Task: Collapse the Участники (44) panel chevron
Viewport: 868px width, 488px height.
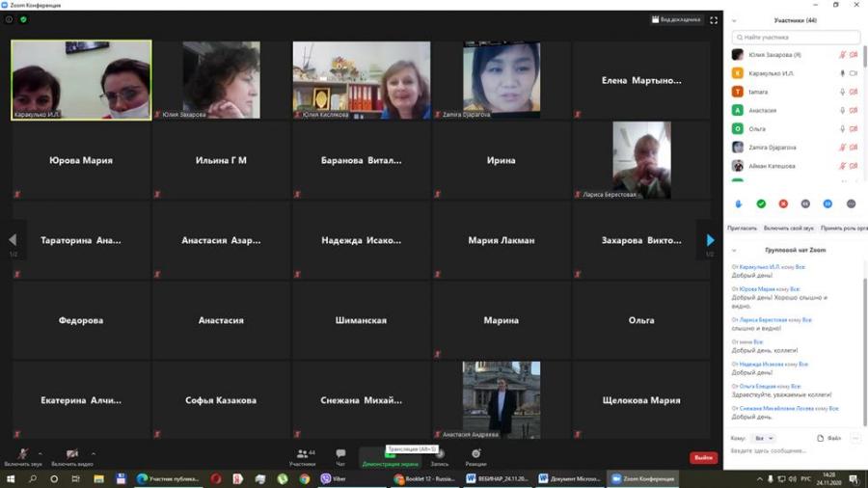Action: (734, 21)
